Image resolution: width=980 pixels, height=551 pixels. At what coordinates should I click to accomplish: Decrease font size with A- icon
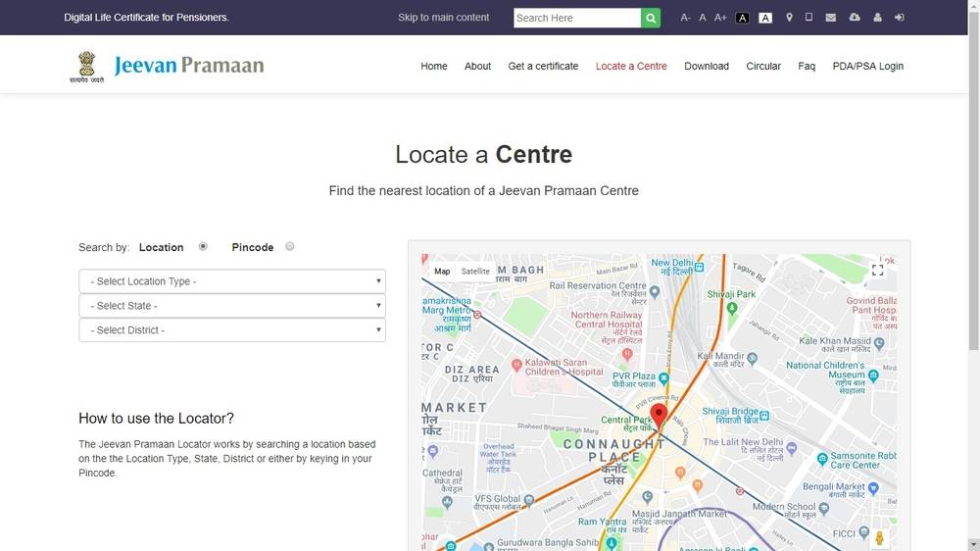coord(685,18)
